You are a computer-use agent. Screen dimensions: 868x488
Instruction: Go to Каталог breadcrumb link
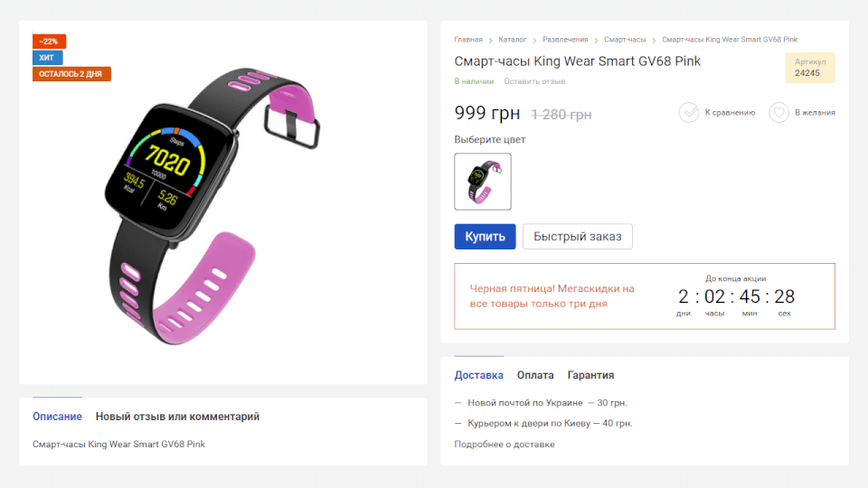coord(512,39)
